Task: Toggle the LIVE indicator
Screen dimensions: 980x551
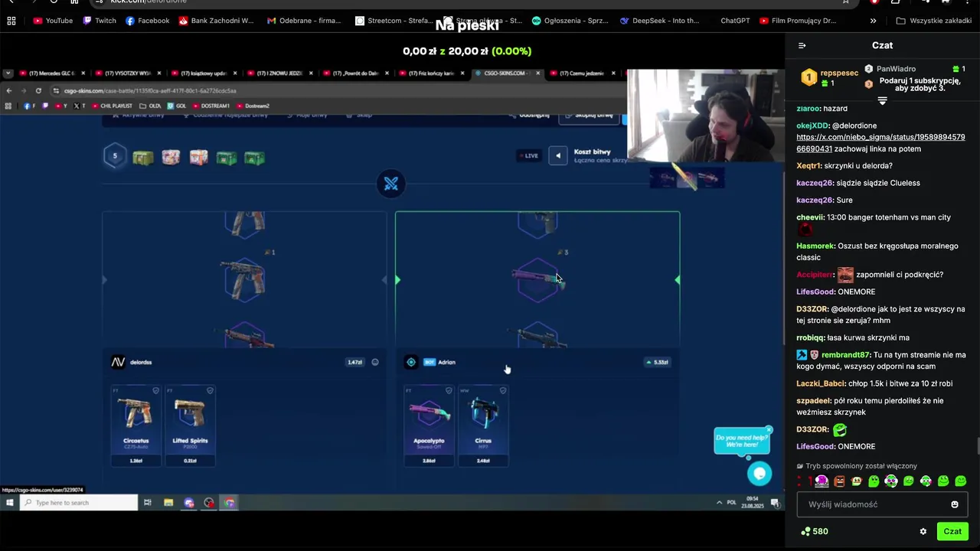Action: [529, 155]
